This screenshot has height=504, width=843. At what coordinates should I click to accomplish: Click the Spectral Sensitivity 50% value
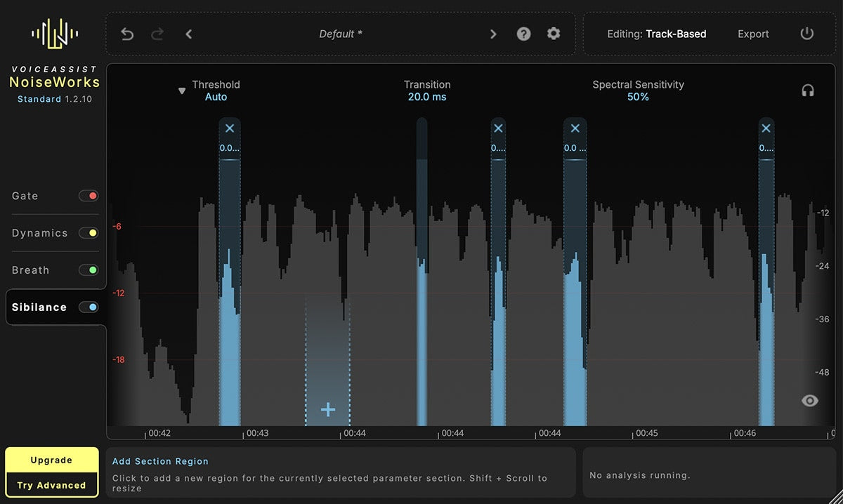(x=638, y=97)
